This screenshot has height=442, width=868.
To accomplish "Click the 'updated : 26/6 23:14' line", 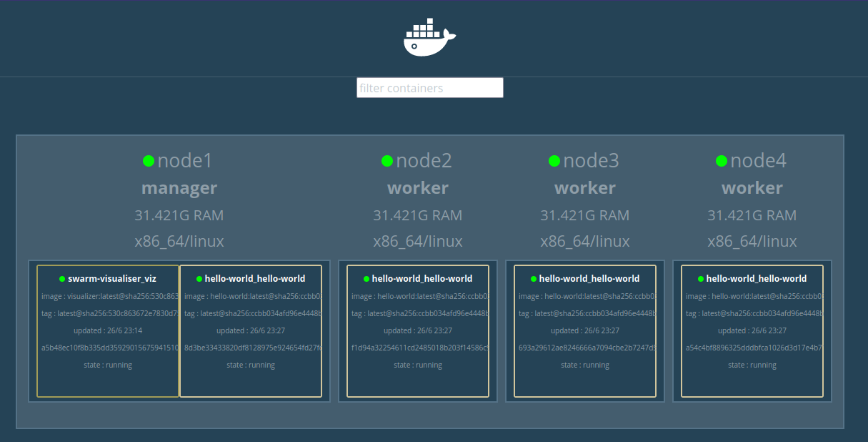I will point(108,330).
